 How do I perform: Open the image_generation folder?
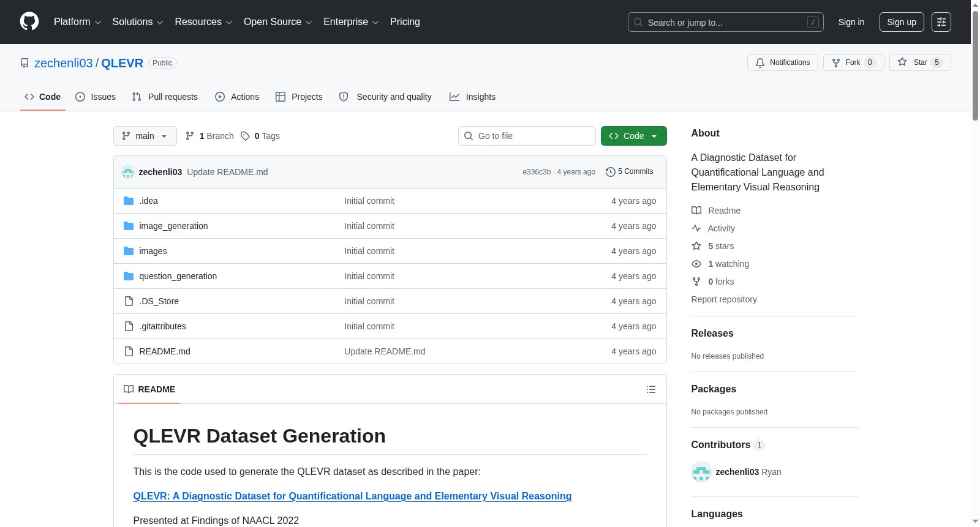[173, 226]
